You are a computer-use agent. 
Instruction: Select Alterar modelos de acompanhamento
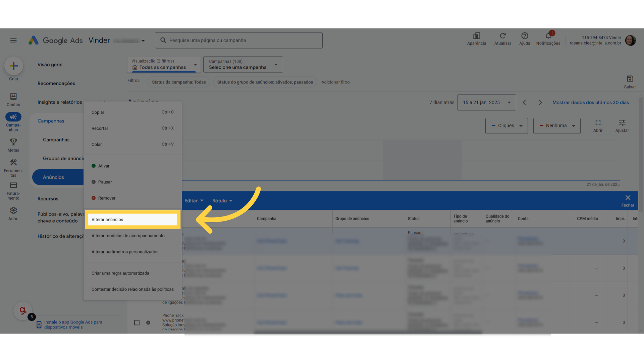click(132, 236)
